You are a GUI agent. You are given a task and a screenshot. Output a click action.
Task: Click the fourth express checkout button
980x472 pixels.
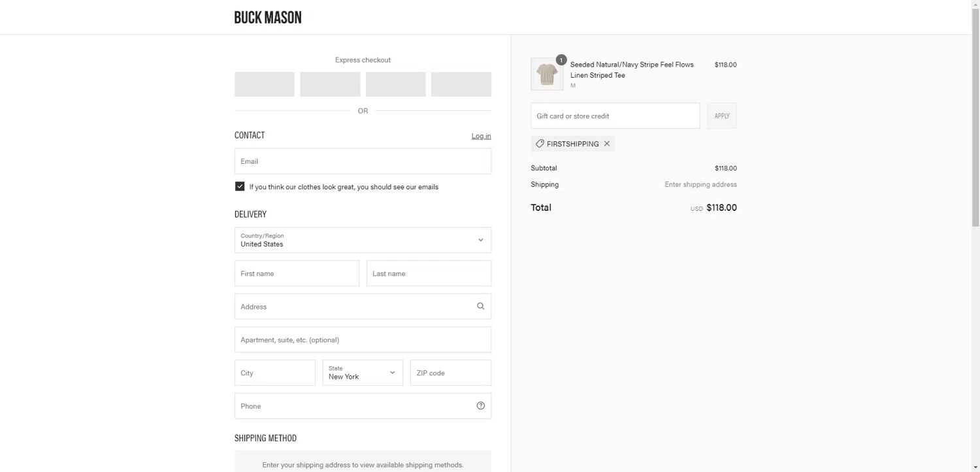[x=461, y=84]
